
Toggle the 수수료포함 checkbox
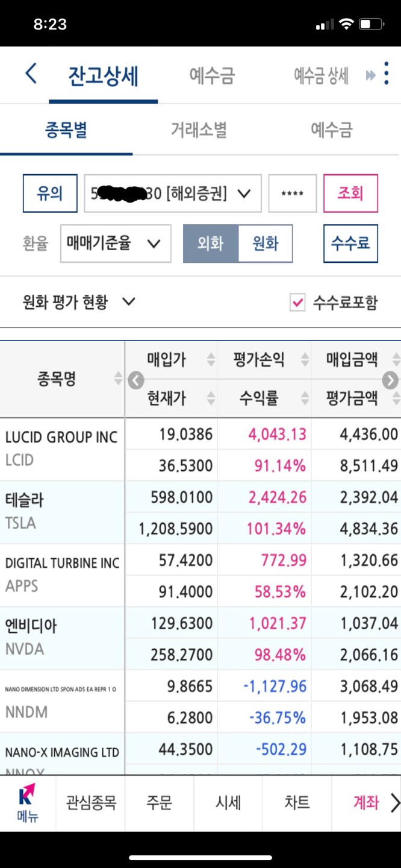(297, 302)
